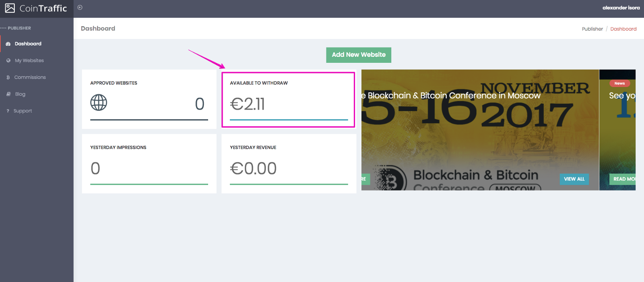Click the €2.11 available to withdraw amount

pos(248,104)
